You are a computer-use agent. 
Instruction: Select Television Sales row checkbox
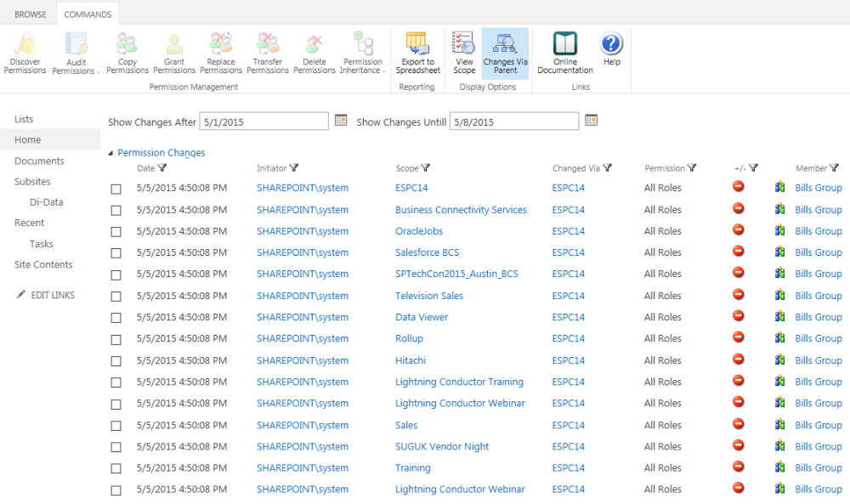coord(116,297)
